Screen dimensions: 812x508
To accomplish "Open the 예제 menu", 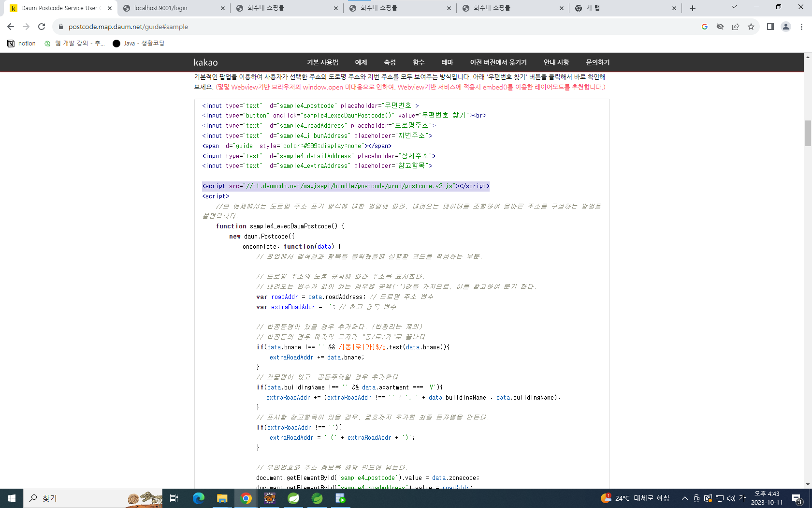I will click(361, 62).
